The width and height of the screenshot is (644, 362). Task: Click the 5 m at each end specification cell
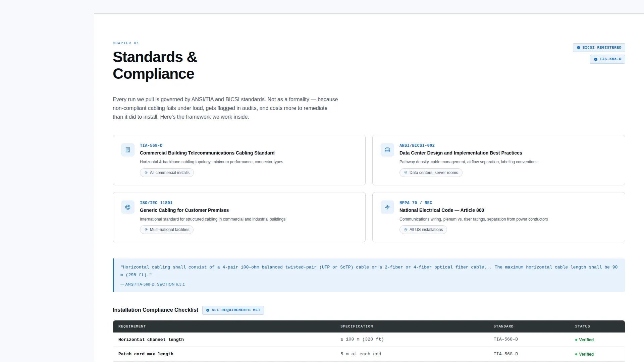(x=361, y=354)
